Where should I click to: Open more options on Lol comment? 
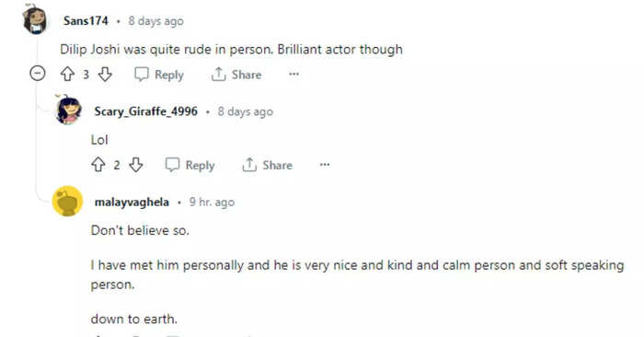325,165
